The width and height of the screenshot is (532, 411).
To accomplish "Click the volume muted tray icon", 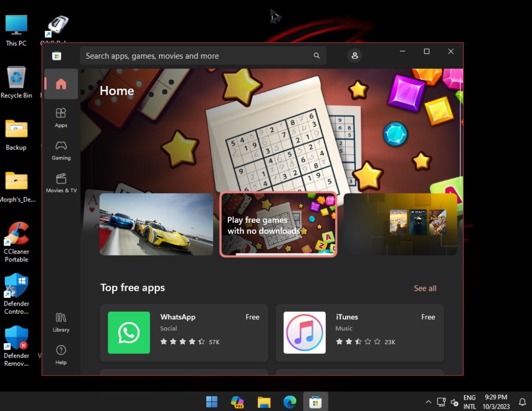I will click(454, 402).
